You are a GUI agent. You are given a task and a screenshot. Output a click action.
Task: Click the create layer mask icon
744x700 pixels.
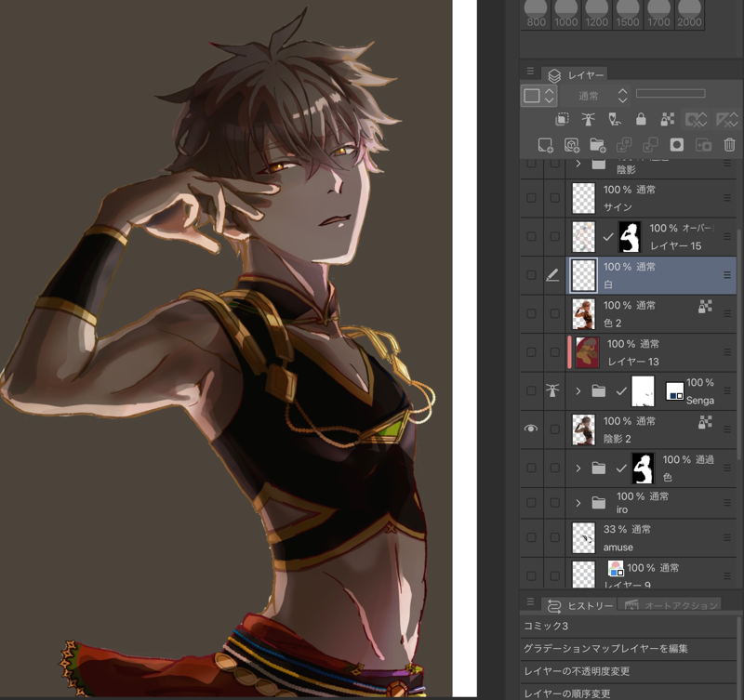click(x=677, y=145)
